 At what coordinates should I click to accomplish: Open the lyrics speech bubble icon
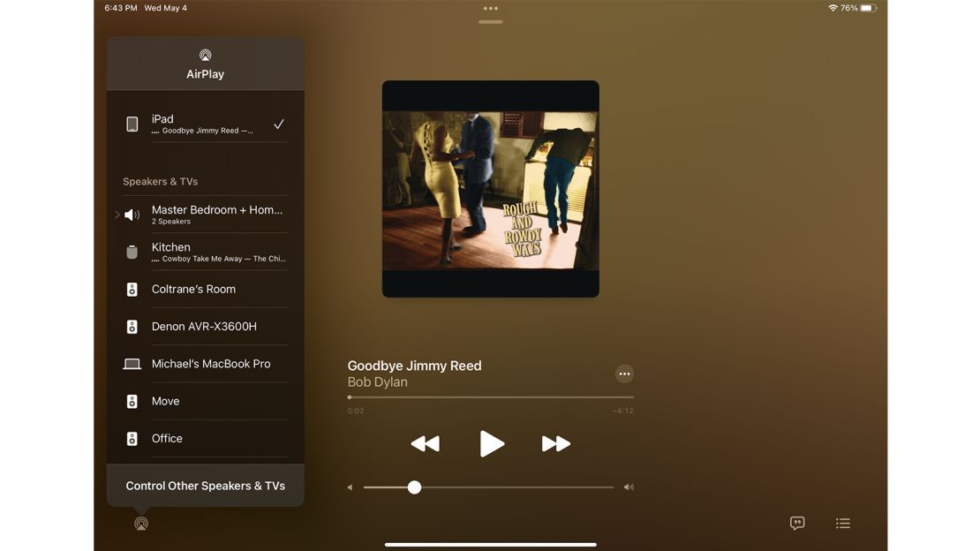click(797, 523)
